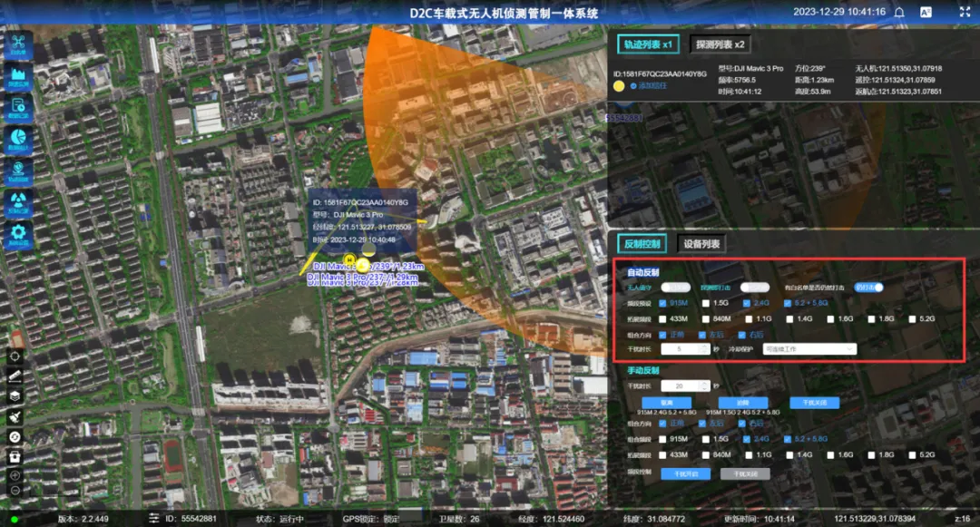
Task: Open the toolbox icon on map toolbar
Action: (x=15, y=456)
